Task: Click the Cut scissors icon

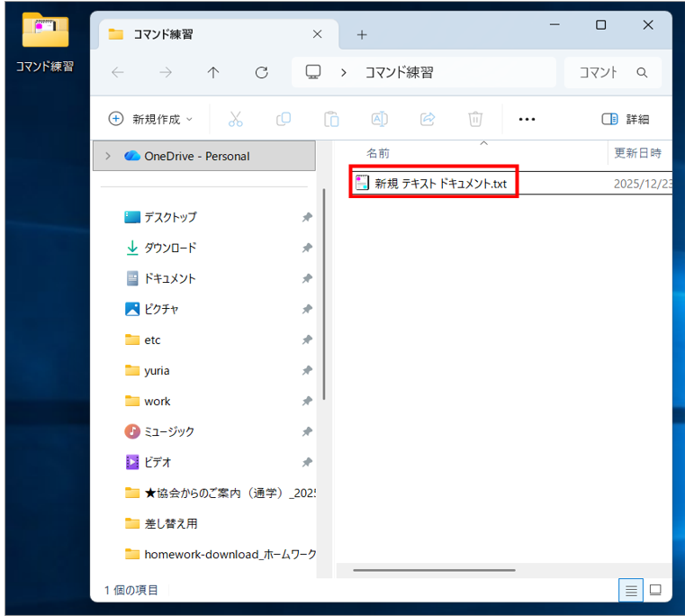Action: 236,119
